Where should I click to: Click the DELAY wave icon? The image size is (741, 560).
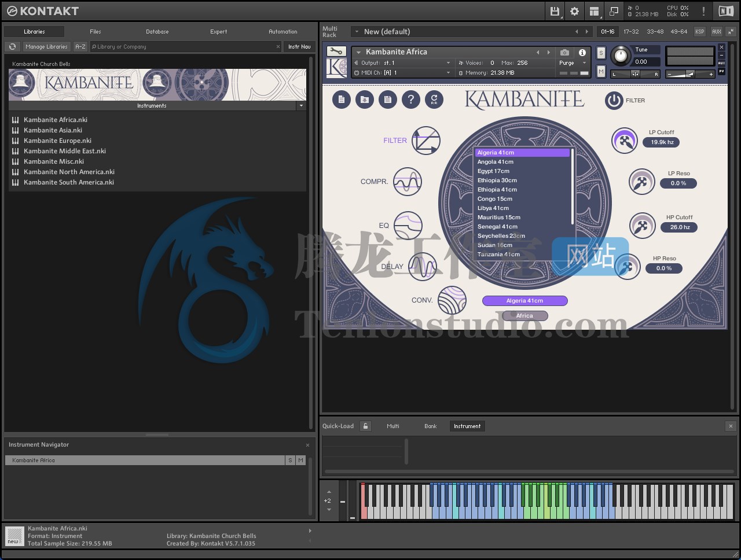(423, 267)
